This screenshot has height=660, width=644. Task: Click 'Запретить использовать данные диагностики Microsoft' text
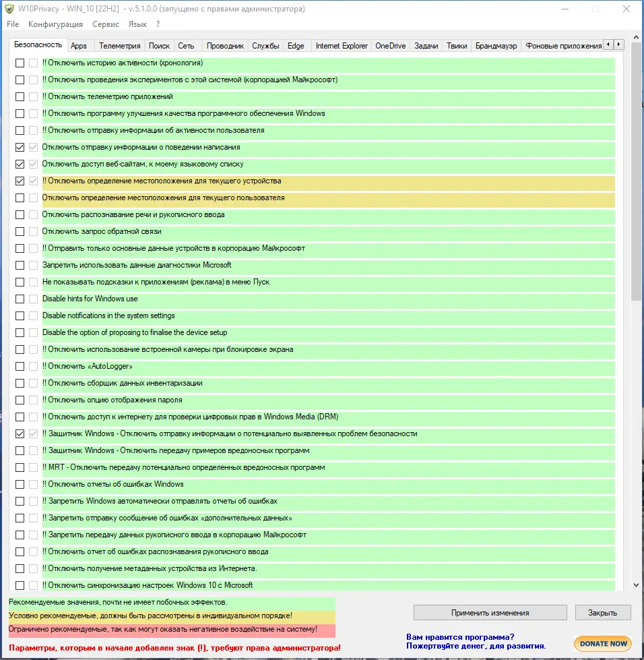tap(137, 265)
